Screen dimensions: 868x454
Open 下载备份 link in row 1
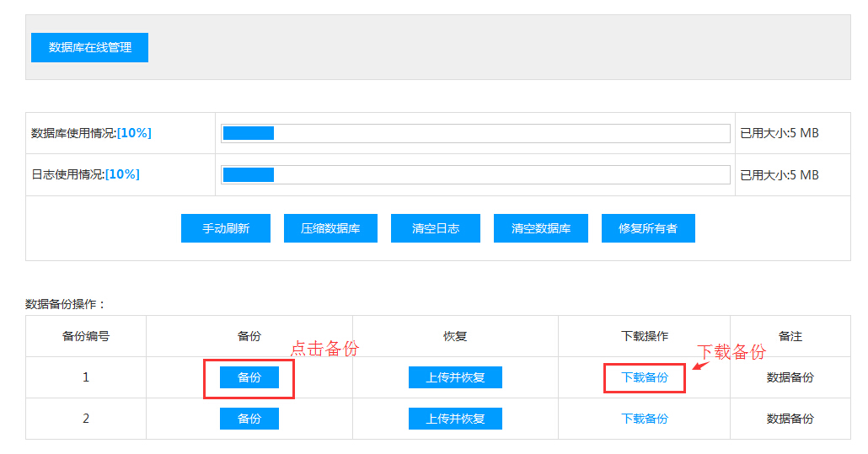644,377
